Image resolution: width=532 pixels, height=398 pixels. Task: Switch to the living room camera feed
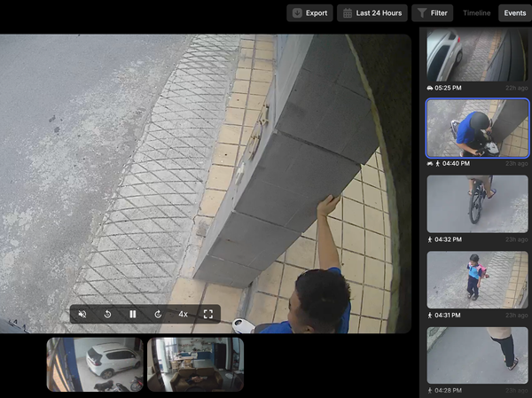pyautogui.click(x=195, y=363)
